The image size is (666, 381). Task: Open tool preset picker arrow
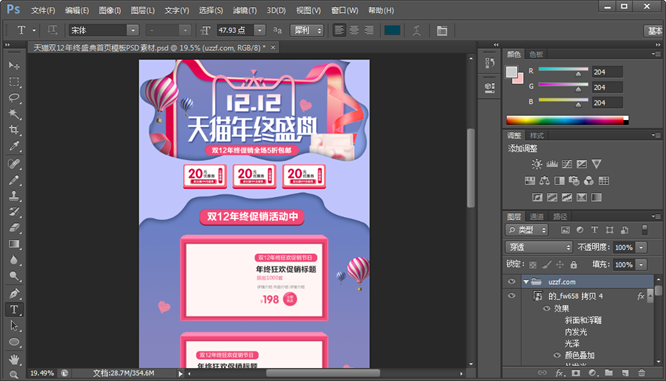(34, 31)
